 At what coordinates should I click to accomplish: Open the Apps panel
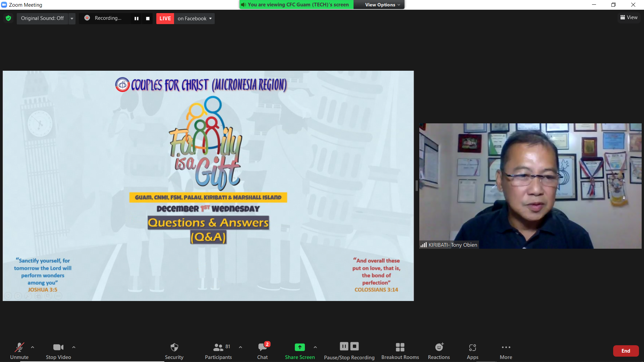pos(473,351)
